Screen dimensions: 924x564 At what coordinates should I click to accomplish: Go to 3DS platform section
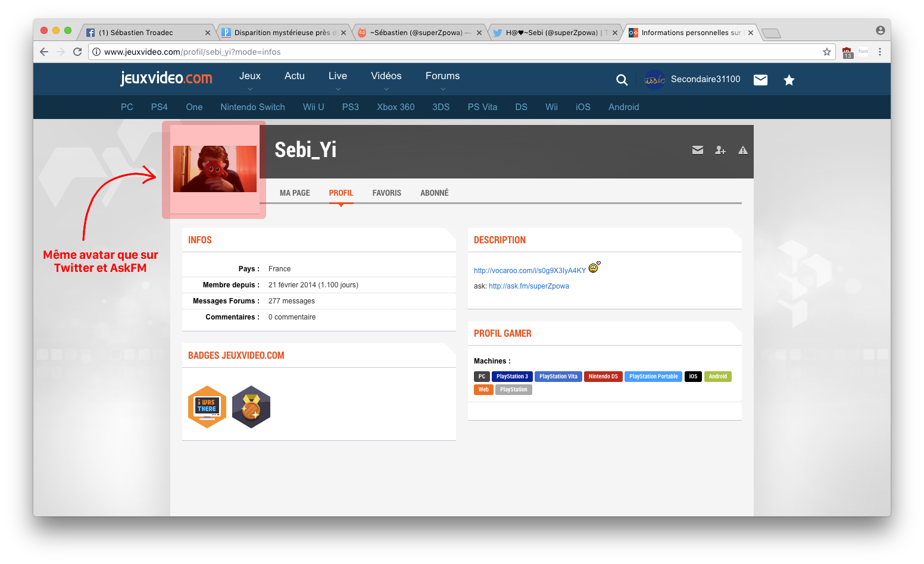tap(441, 107)
